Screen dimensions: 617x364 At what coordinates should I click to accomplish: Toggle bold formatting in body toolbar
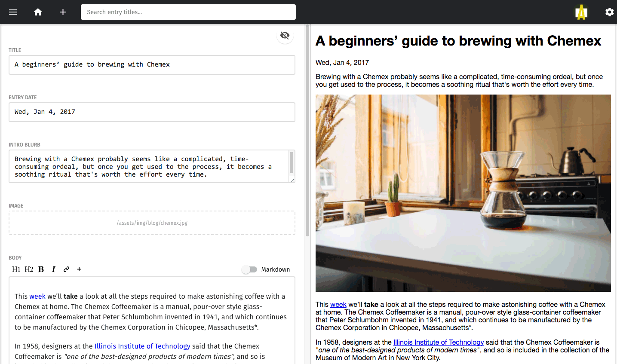coord(41,269)
